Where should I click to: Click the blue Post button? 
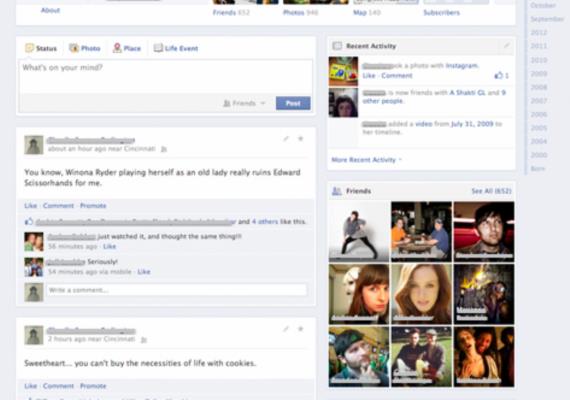coord(293,103)
